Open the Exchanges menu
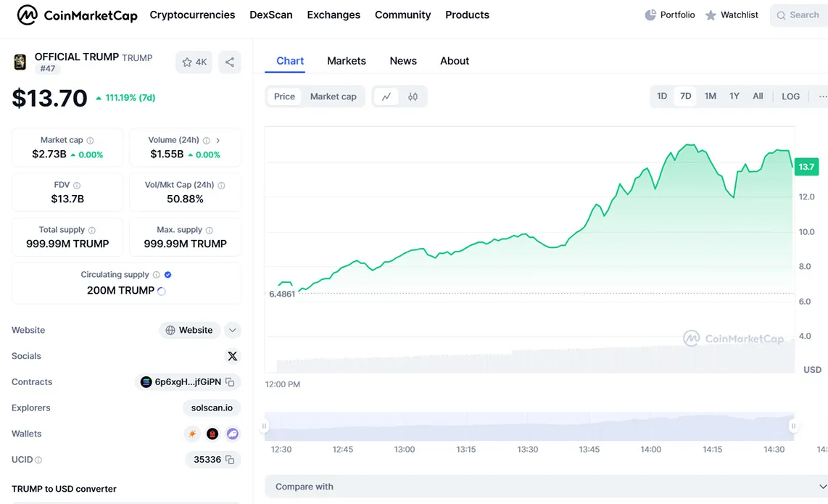Viewport: 828px width, 504px height. point(334,15)
